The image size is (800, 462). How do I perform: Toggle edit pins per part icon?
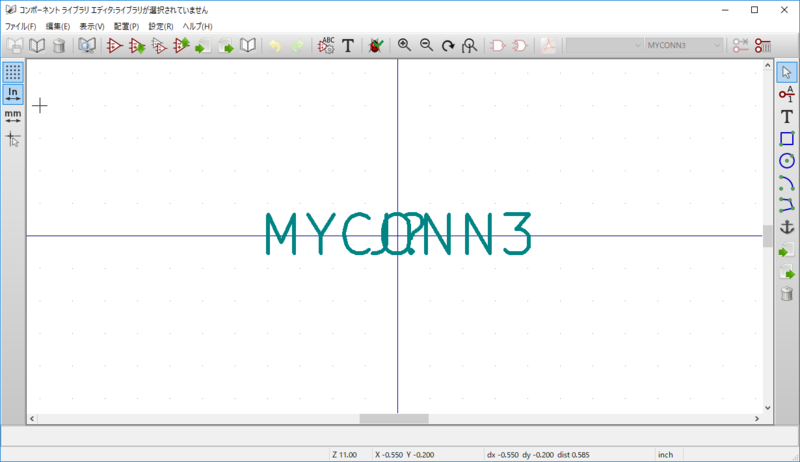click(x=740, y=45)
